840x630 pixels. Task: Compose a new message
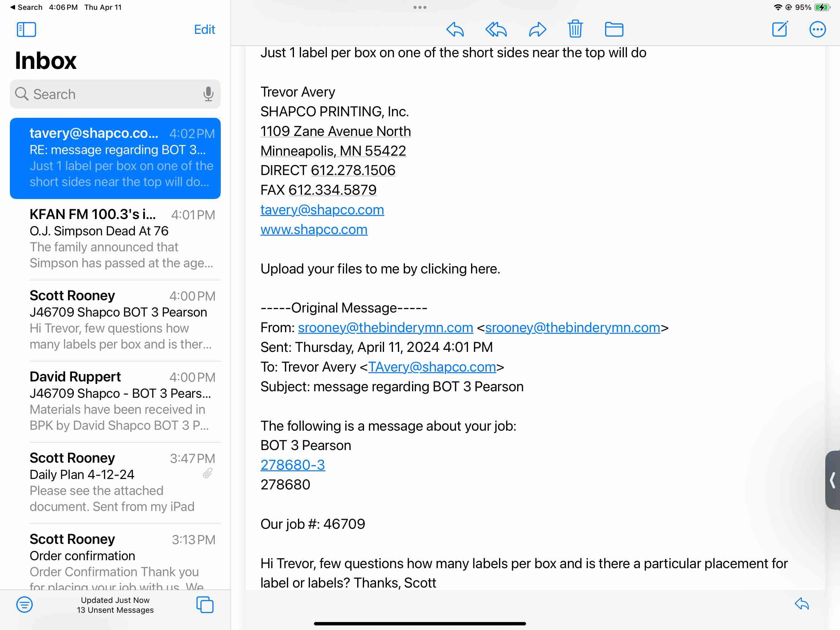780,29
